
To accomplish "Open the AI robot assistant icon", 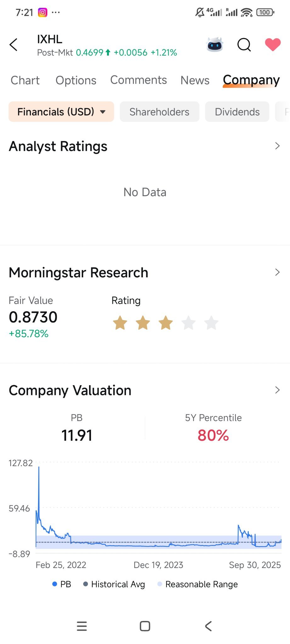I will [x=215, y=44].
